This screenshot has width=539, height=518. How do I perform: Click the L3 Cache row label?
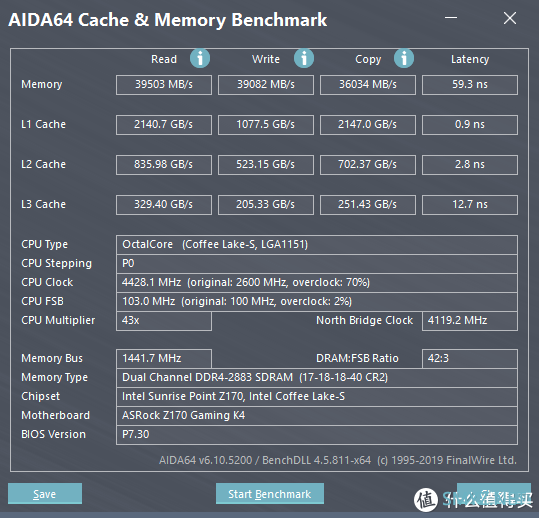coord(43,205)
